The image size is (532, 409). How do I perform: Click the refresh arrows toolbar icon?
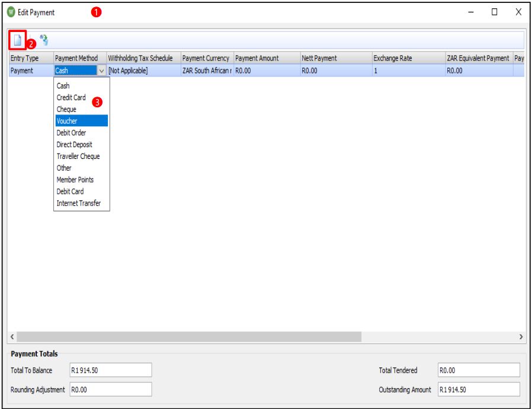pyautogui.click(x=44, y=40)
